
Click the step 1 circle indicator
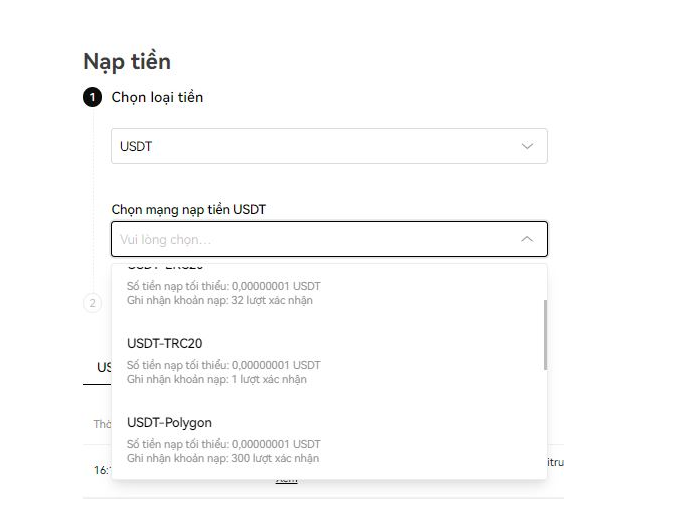coord(93,98)
